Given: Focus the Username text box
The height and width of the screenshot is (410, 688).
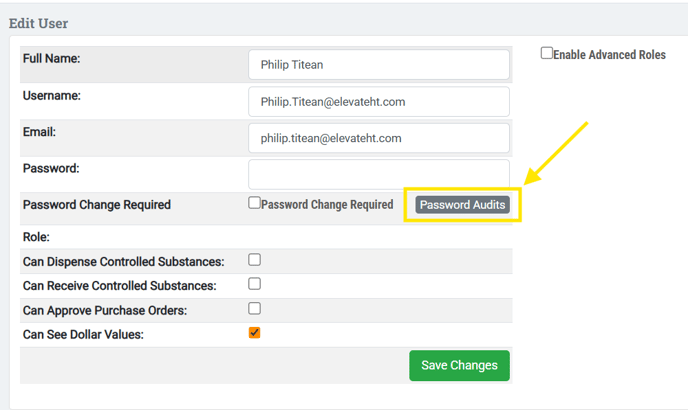Looking at the screenshot, I should point(378,102).
